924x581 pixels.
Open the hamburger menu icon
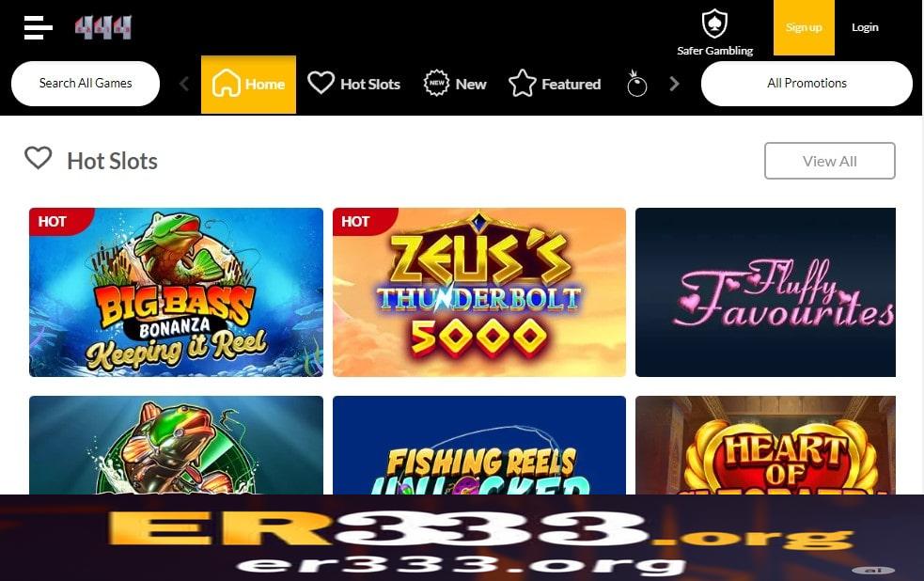(x=39, y=27)
